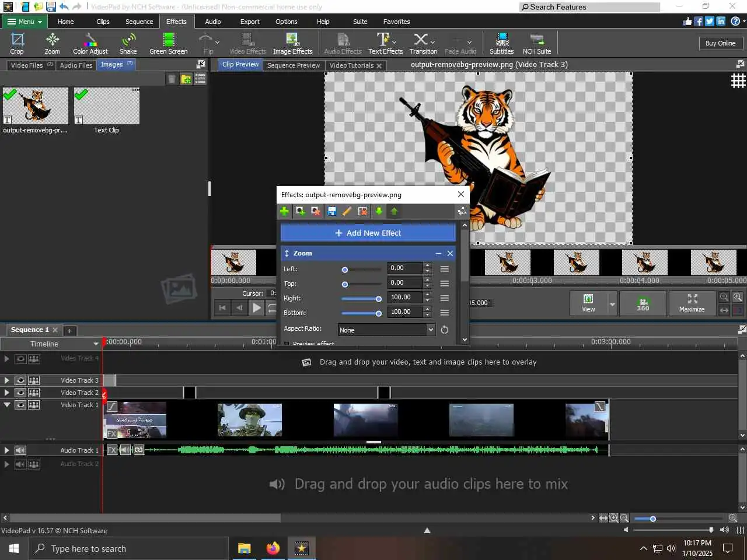Expand Audio Track 1
Viewport: 747px width, 560px height.
[x=7, y=450]
